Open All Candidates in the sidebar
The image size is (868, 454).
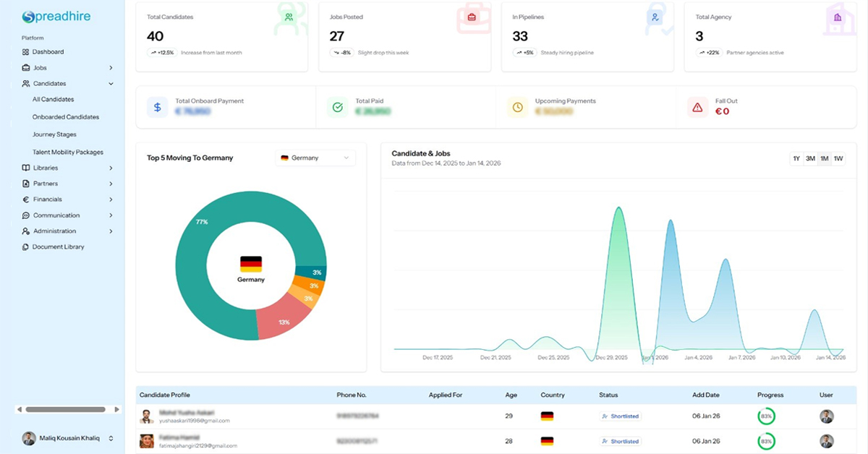click(x=53, y=100)
